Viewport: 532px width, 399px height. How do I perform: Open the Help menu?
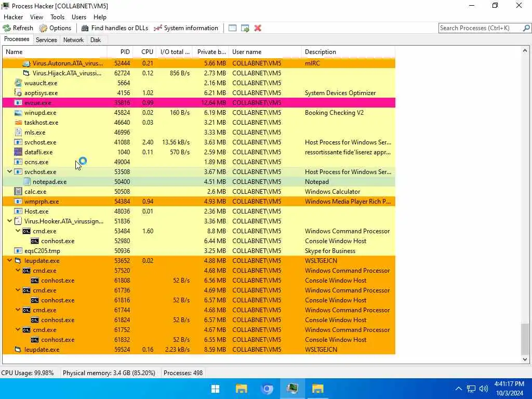(x=100, y=17)
